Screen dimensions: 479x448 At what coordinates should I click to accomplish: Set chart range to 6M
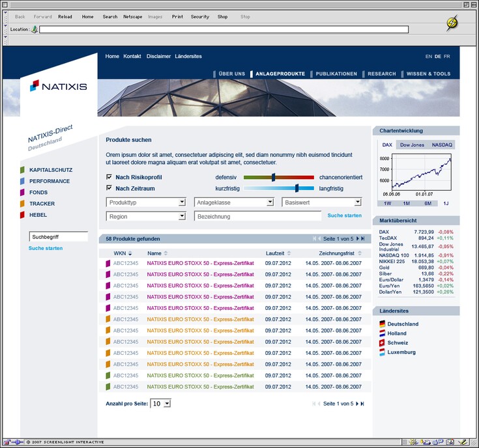428,203
